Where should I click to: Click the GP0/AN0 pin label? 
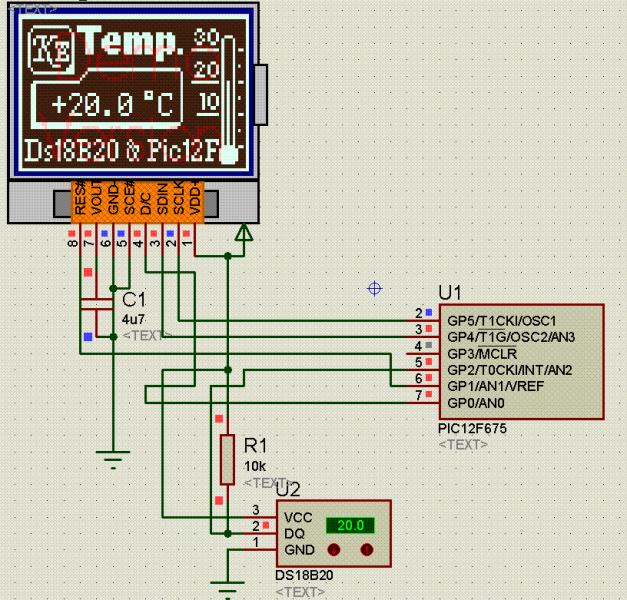pyautogui.click(x=476, y=403)
